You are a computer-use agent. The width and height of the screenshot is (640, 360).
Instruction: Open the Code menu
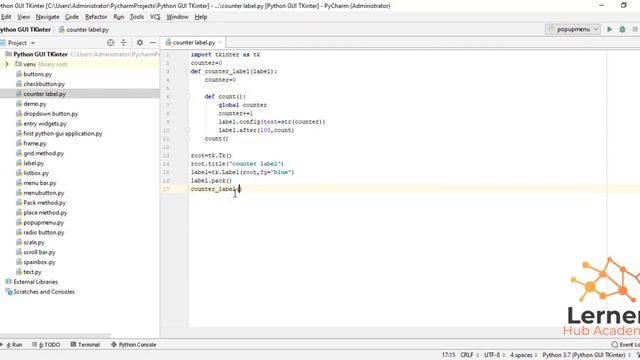72,17
